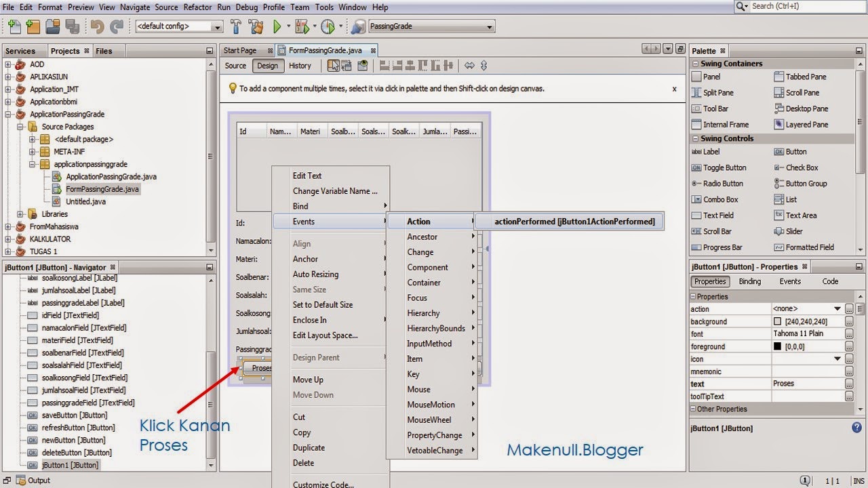Click the New Project toolbar icon
The width and height of the screenshot is (868, 488).
(33, 26)
